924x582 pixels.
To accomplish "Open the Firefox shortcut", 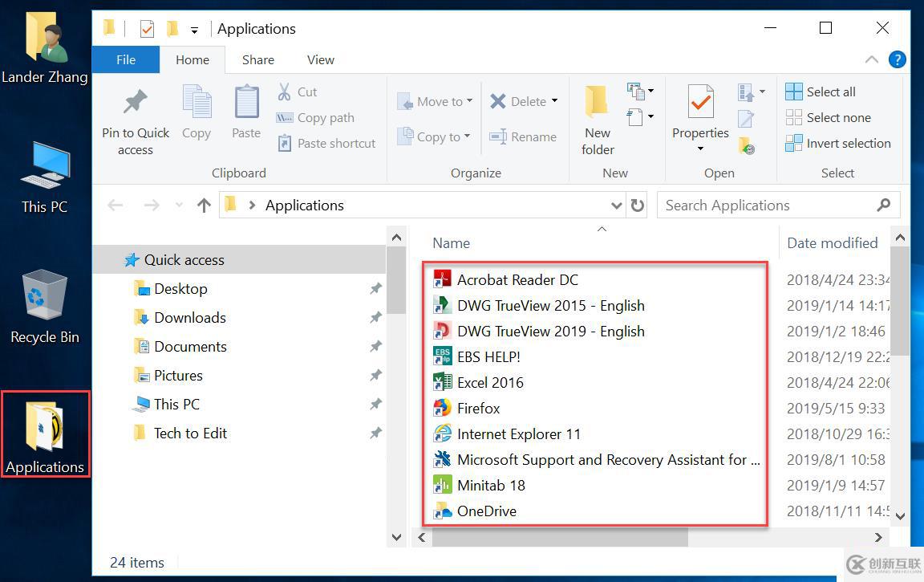I will point(478,409).
